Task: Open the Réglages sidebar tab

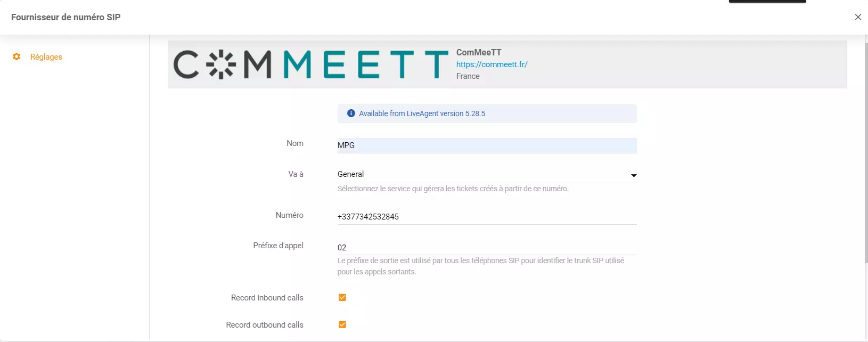Action: [46, 57]
